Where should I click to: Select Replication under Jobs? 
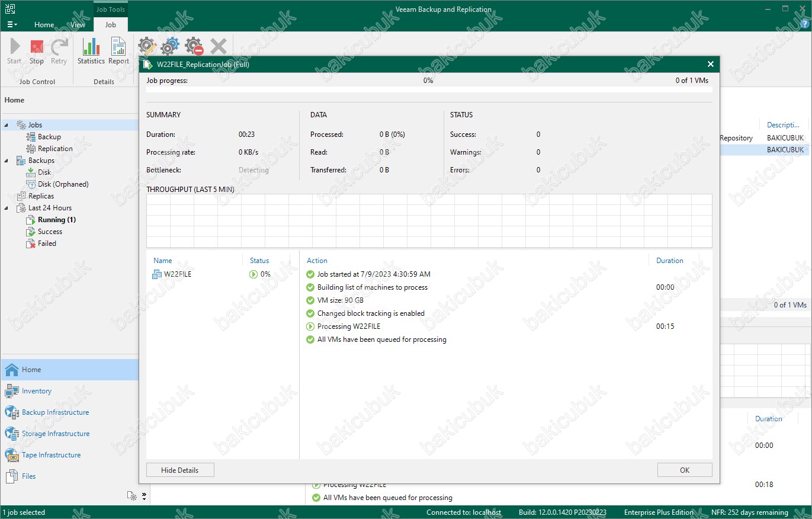click(55, 149)
